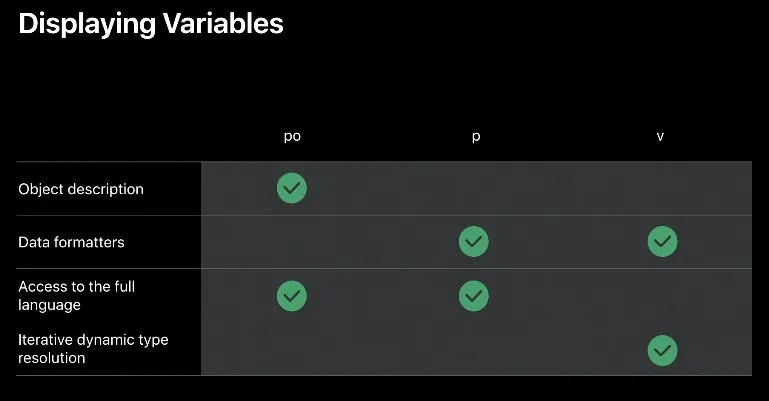
Task: Click empty v cell in full language row
Action: tap(662, 295)
